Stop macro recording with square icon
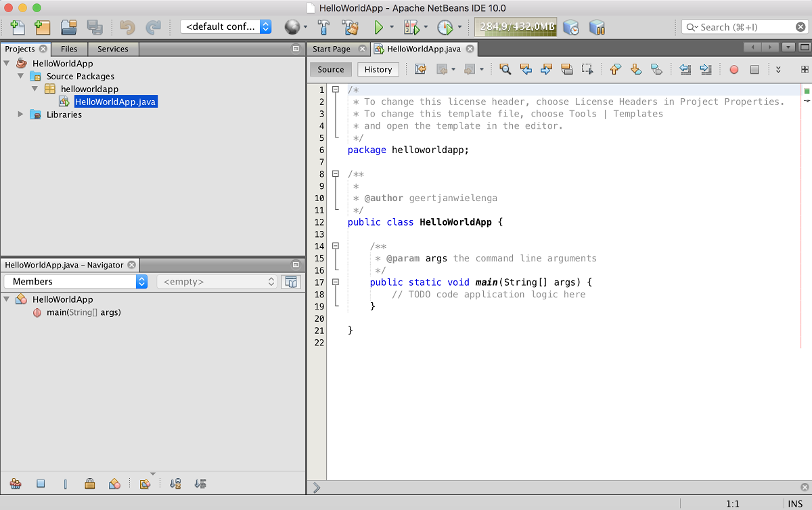The height and width of the screenshot is (510, 812). click(x=754, y=69)
